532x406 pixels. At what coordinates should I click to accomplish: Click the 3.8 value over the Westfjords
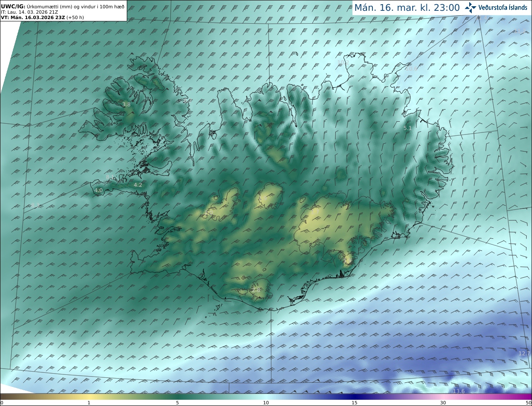point(126,105)
